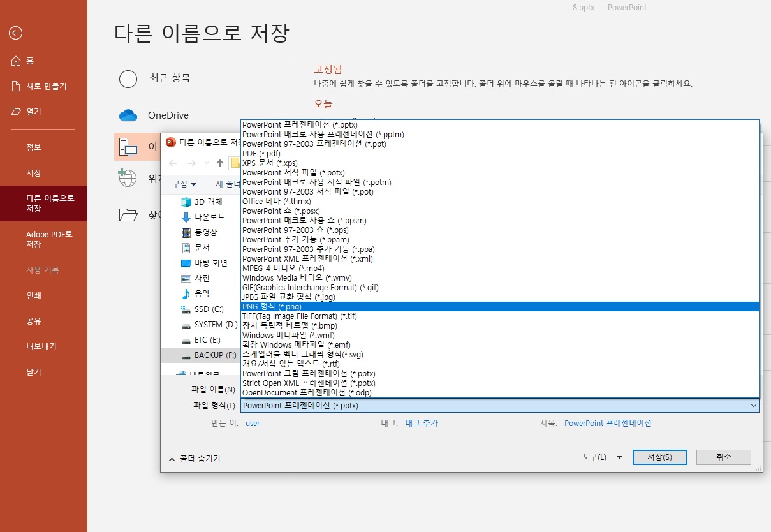This screenshot has width=771, height=532.
Task: Click the 취소 button
Action: coord(724,457)
